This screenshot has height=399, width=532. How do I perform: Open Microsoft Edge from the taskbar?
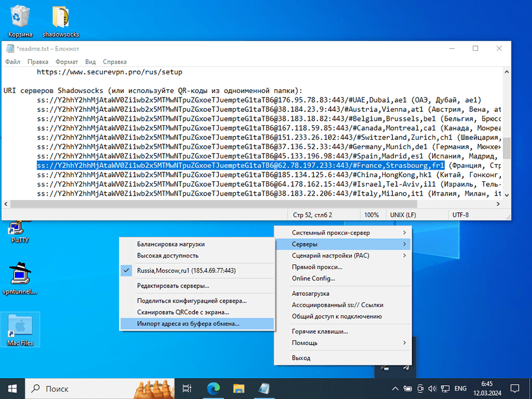coord(214,388)
